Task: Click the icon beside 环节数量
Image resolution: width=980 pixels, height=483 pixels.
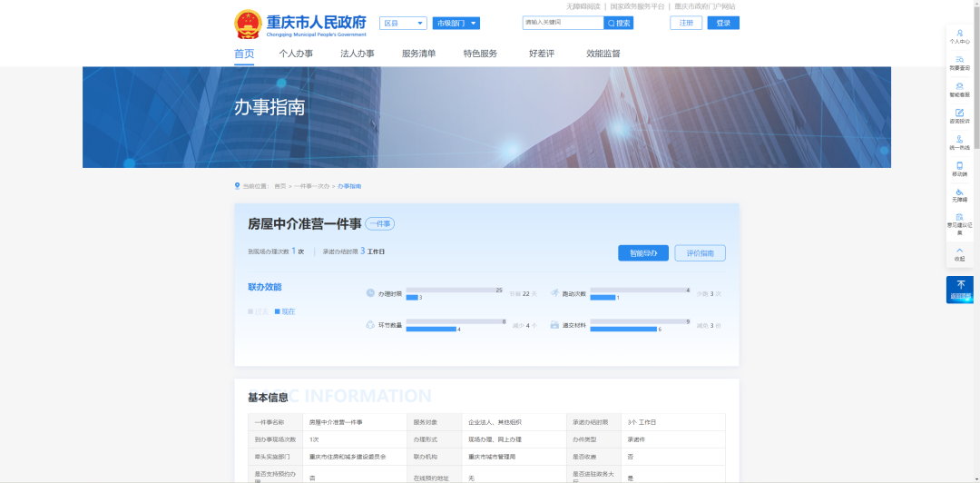Action: pos(370,325)
